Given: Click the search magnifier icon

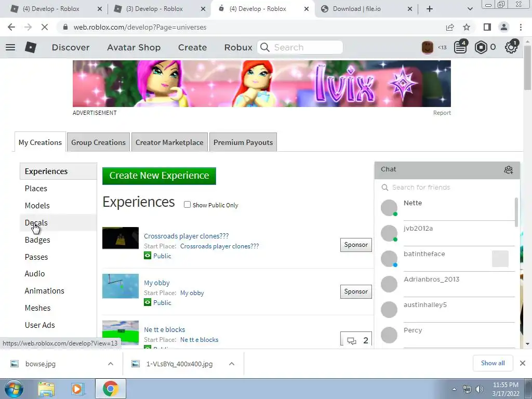Looking at the screenshot, I should click(x=264, y=47).
